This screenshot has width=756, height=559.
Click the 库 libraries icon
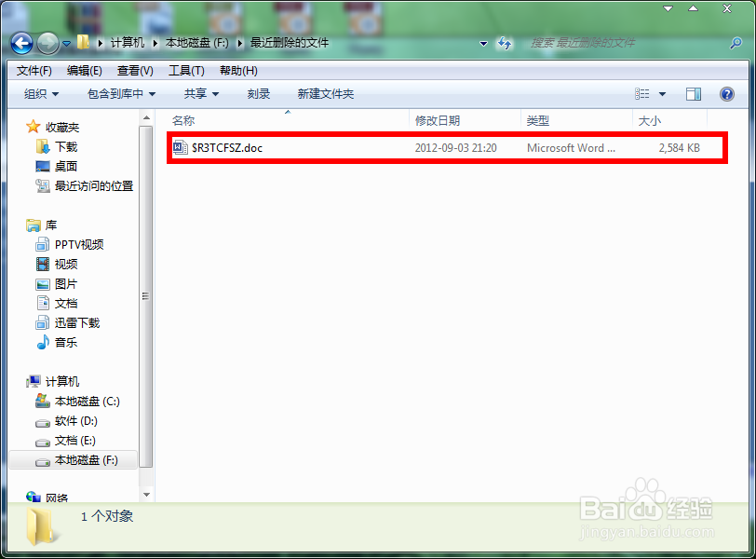(34, 225)
